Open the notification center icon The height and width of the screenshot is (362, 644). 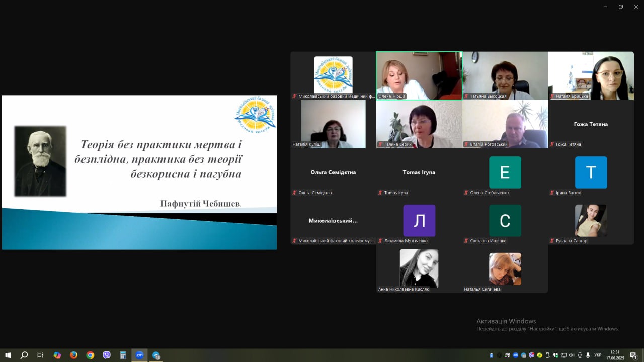[633, 355]
